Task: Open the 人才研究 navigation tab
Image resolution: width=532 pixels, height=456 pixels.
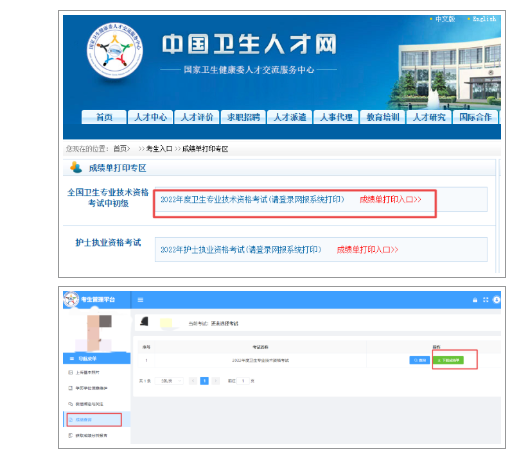Action: pyautogui.click(x=429, y=117)
